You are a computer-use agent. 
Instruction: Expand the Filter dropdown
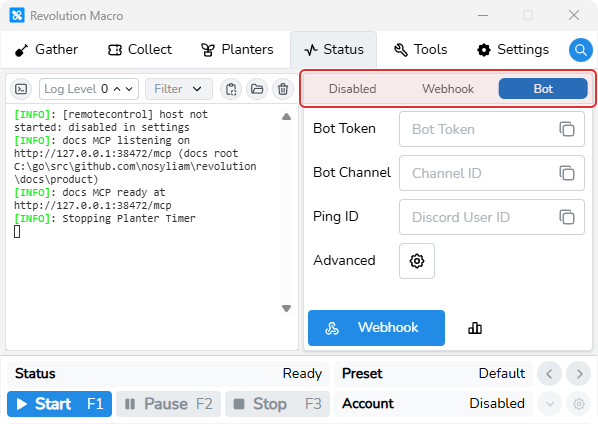[178, 89]
